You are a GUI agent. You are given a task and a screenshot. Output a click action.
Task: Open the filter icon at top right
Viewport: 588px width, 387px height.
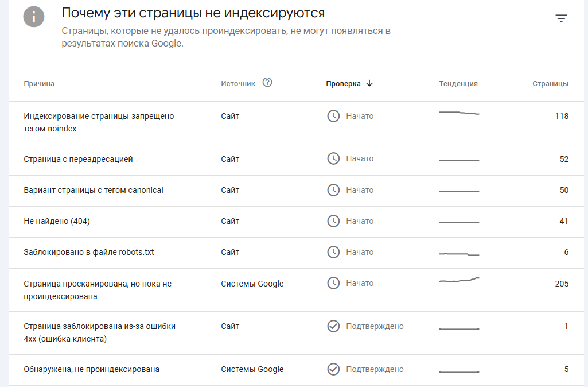point(561,18)
